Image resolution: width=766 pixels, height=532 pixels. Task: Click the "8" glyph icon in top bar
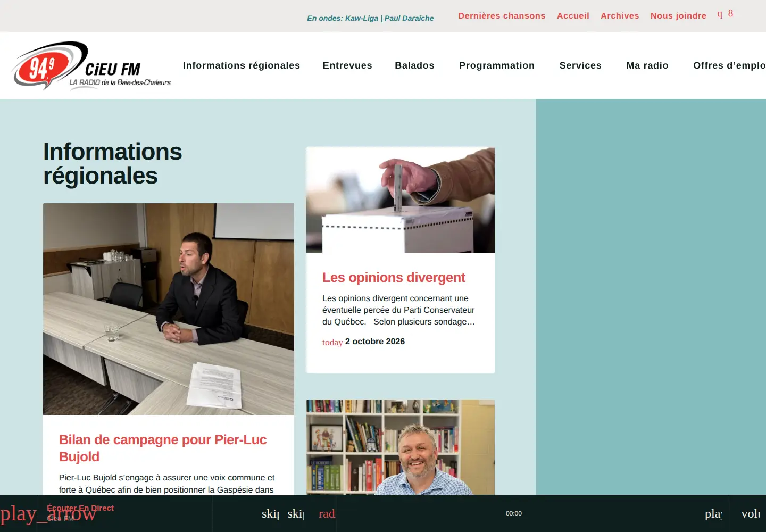click(x=731, y=14)
